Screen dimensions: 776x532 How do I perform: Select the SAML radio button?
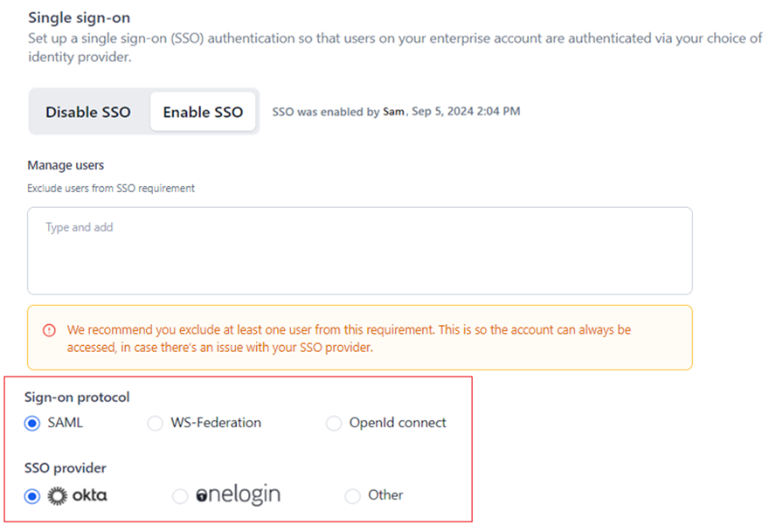(32, 424)
